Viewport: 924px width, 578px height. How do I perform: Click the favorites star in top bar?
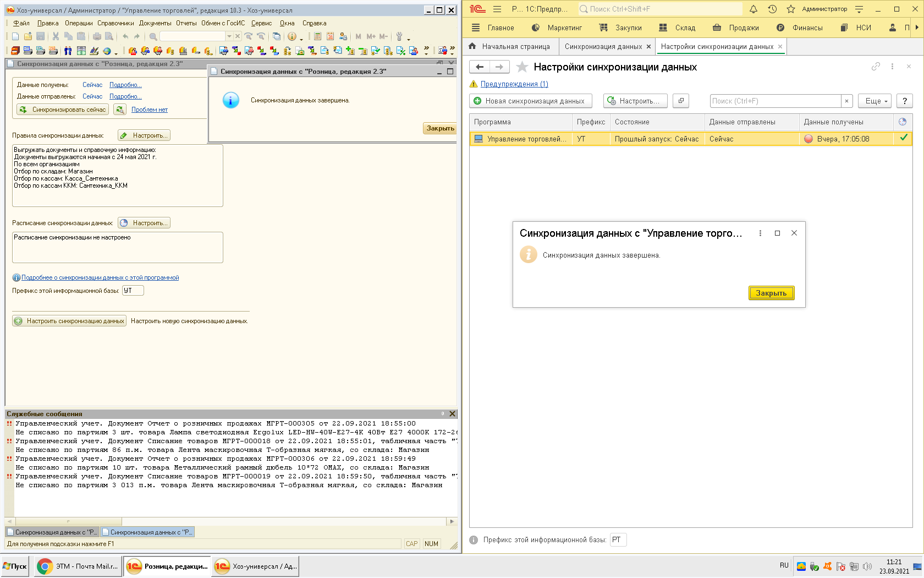pyautogui.click(x=790, y=9)
